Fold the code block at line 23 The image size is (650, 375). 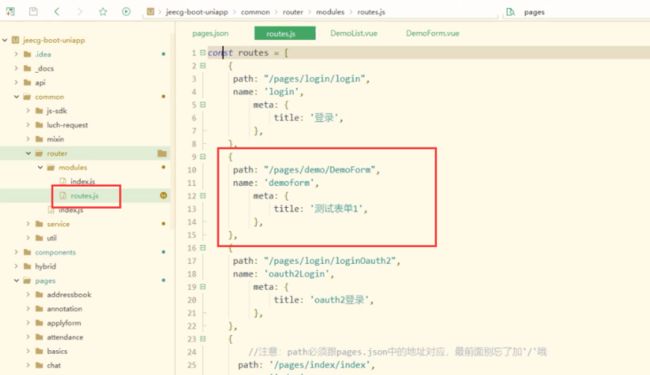[x=203, y=339]
